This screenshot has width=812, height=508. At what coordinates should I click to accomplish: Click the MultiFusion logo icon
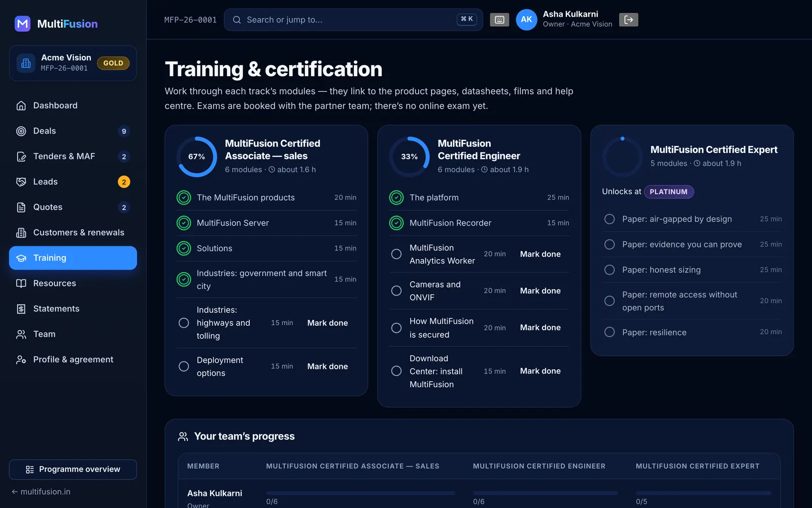[22, 23]
